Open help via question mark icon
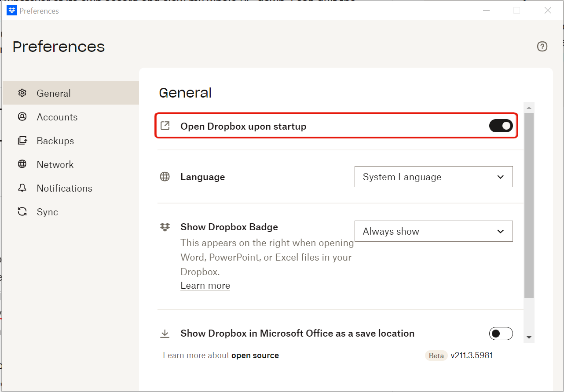This screenshot has width=564, height=392. pyautogui.click(x=542, y=47)
